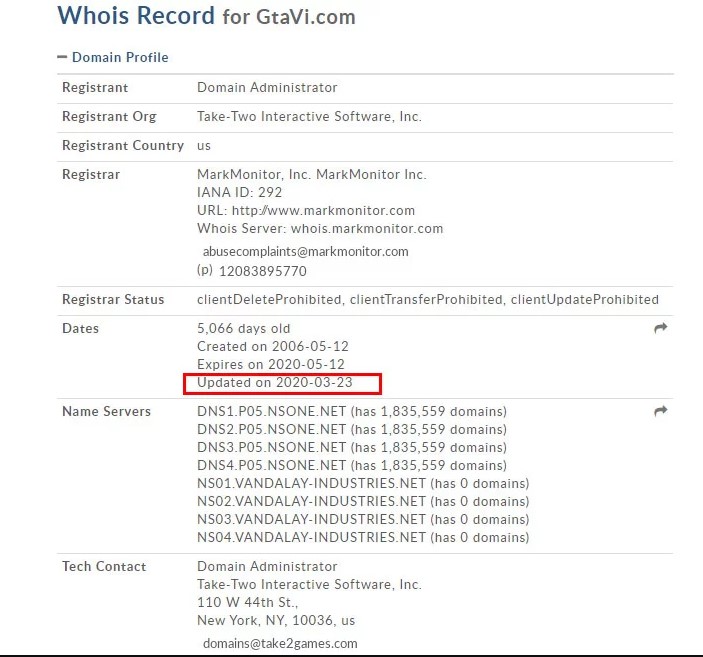This screenshot has width=703, height=657.
Task: Click DNS3.P05.NSONE.NET name server
Action: [x=352, y=448]
